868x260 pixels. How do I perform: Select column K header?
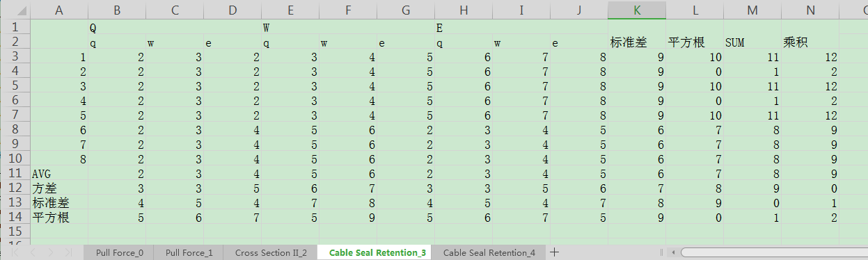pyautogui.click(x=637, y=10)
